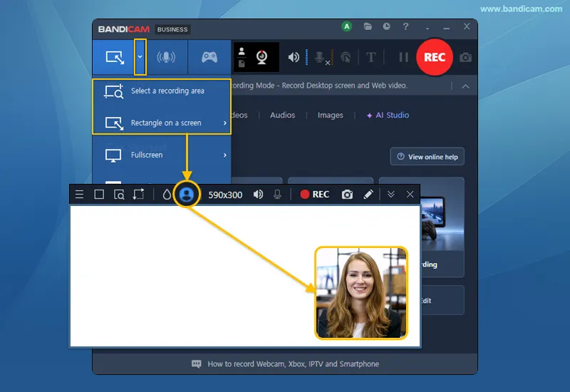This screenshot has width=570, height=392.
Task: Toggle speaker icon in recording bar
Action: pos(258,195)
